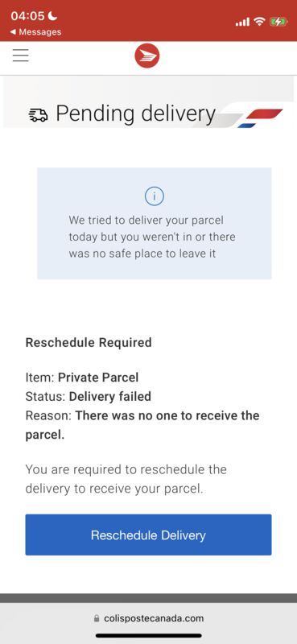Tap the Reschedule Required heading

tap(89, 343)
